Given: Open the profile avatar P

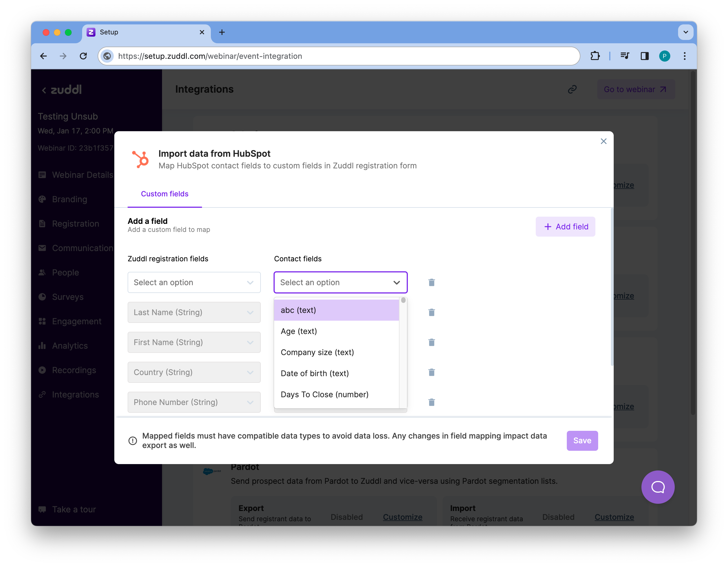Looking at the screenshot, I should 664,56.
